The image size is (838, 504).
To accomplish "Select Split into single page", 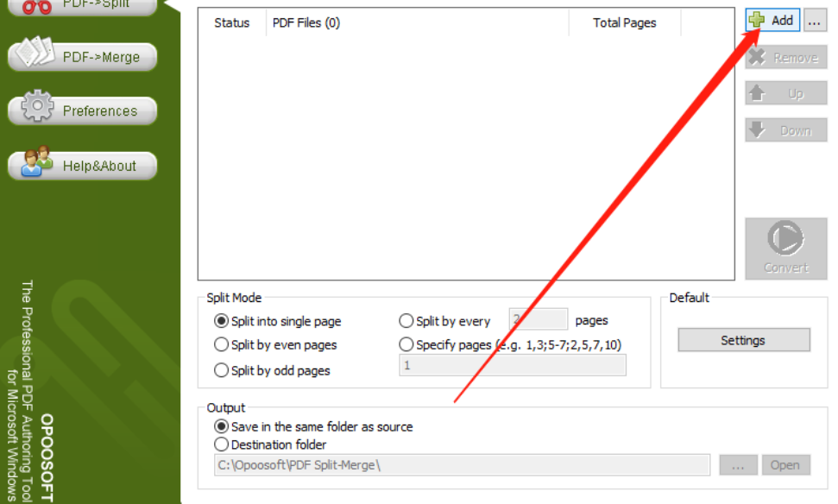I will pyautogui.click(x=277, y=321).
